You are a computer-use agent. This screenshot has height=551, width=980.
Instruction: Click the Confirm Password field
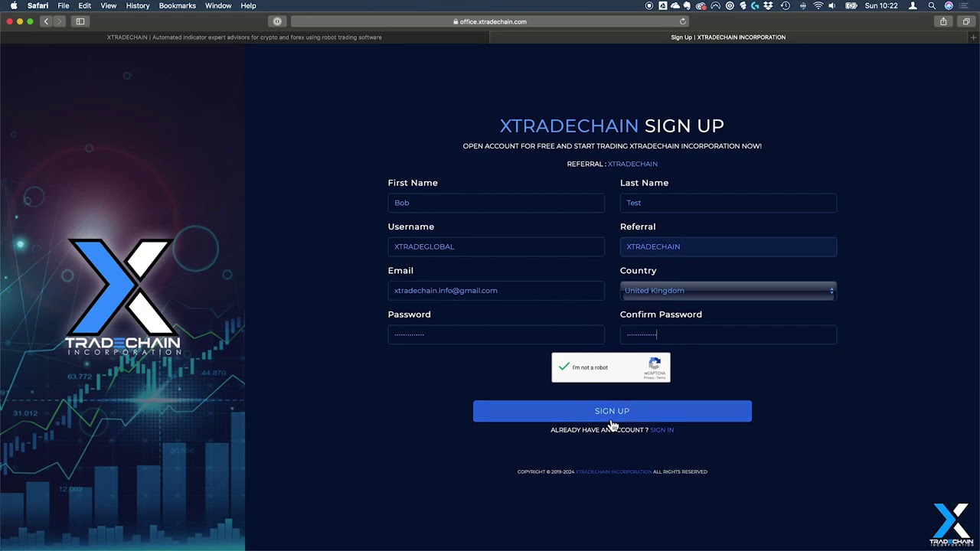[728, 334]
